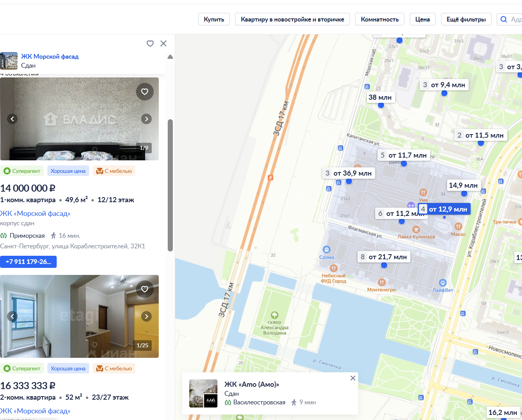Select the 'от 9,4 млн' map cluster

(444, 85)
